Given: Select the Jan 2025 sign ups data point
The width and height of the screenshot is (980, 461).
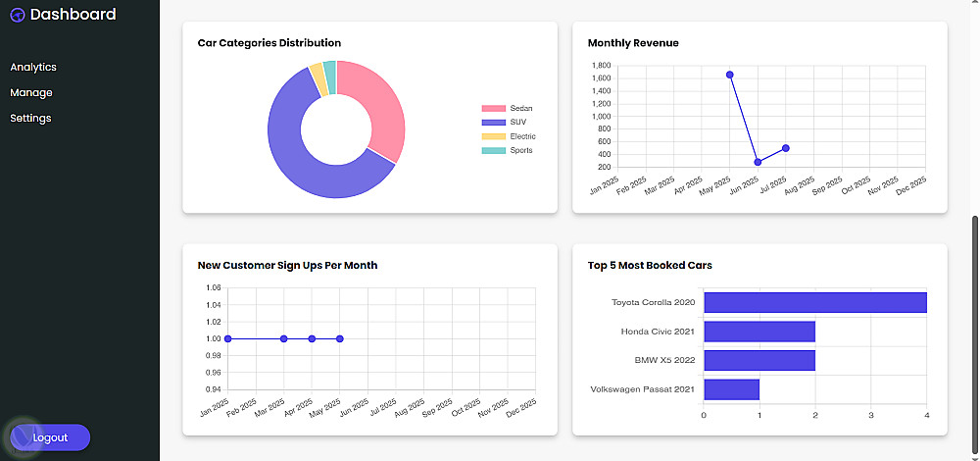Looking at the screenshot, I should (x=228, y=339).
